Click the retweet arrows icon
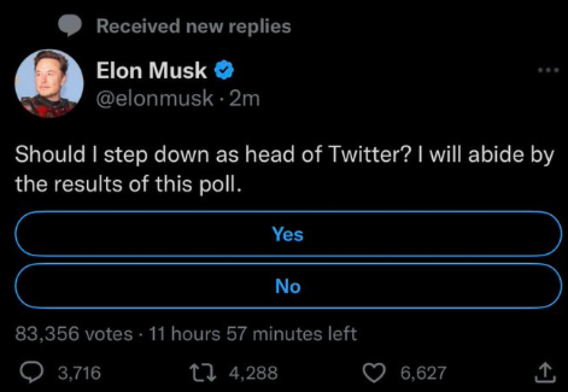Screen dimensions: 568x392 [203, 373]
